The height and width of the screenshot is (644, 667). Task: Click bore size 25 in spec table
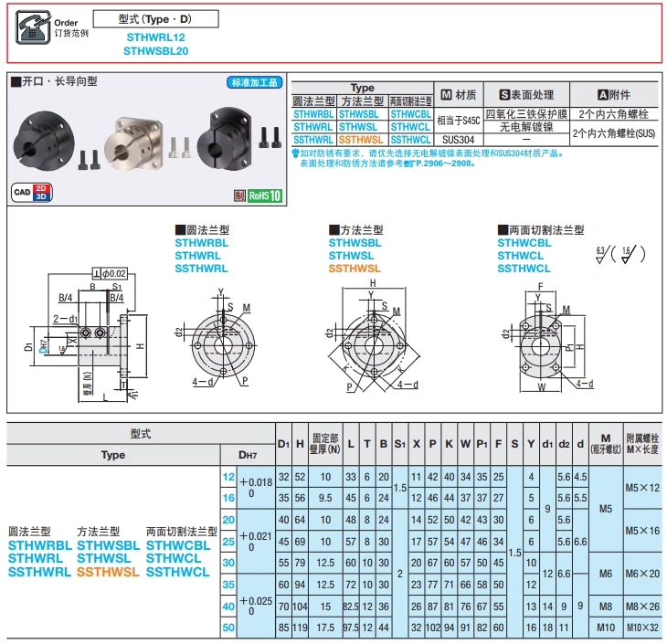click(x=228, y=542)
